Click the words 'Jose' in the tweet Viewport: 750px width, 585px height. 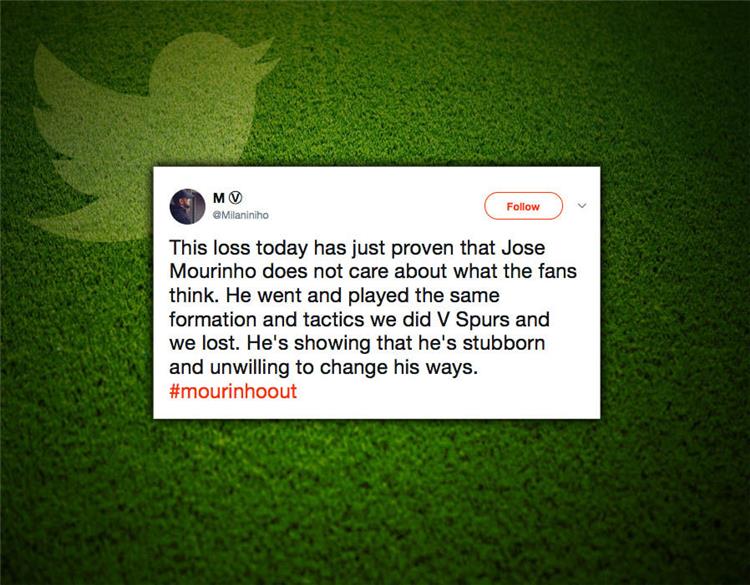523,248
